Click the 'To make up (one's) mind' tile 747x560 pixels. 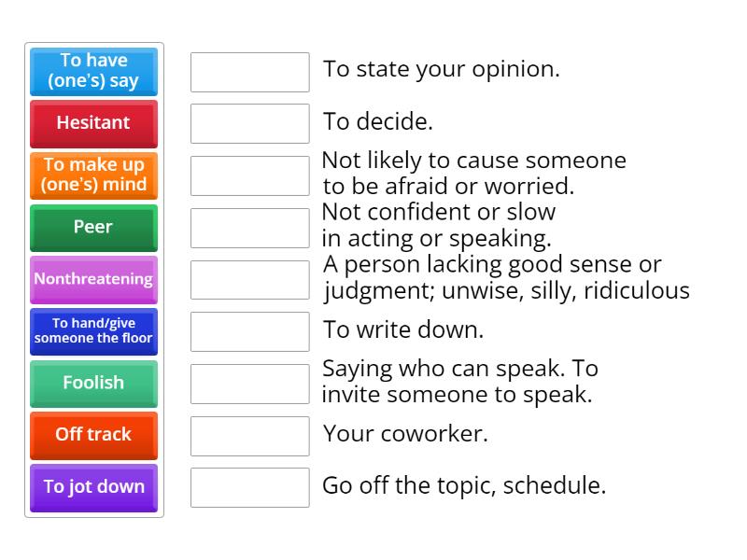click(x=93, y=175)
